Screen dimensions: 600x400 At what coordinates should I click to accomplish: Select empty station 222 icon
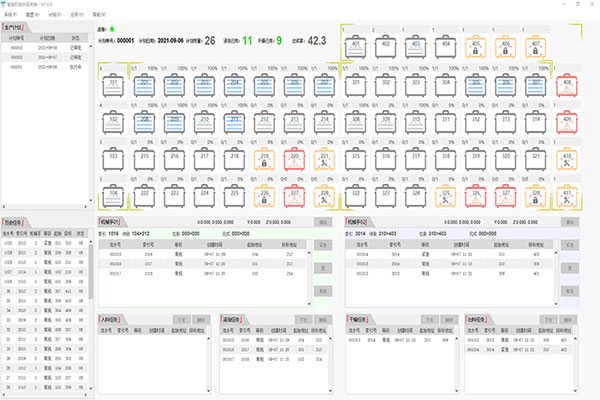[144, 196]
